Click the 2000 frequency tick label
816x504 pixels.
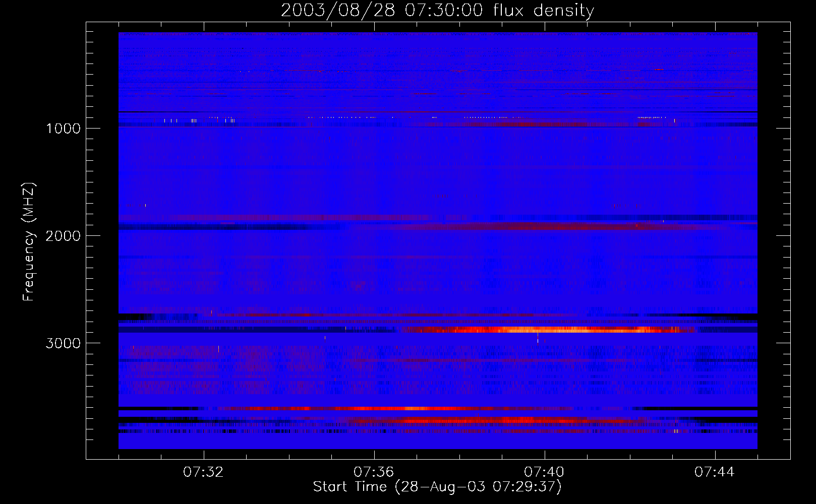coord(63,236)
